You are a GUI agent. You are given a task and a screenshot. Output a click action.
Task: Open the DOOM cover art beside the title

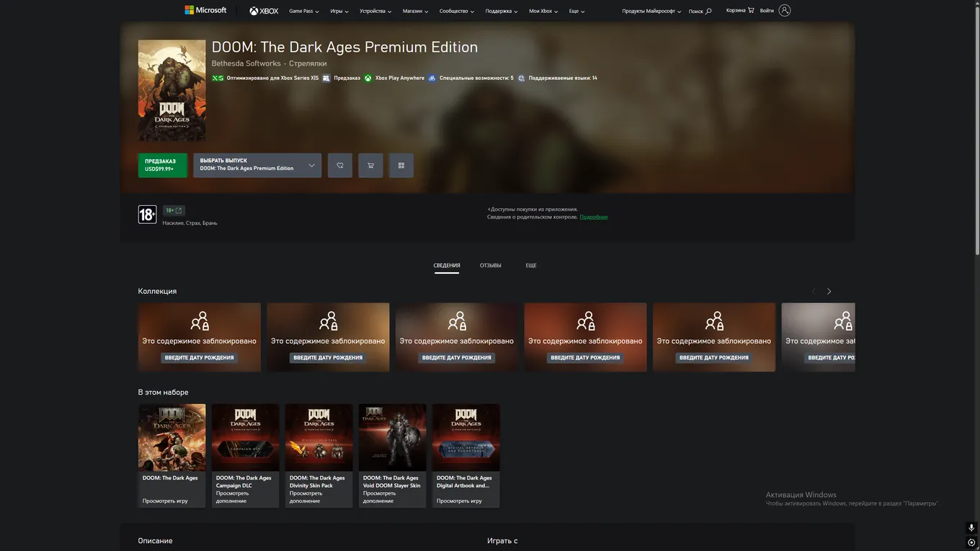pyautogui.click(x=171, y=90)
